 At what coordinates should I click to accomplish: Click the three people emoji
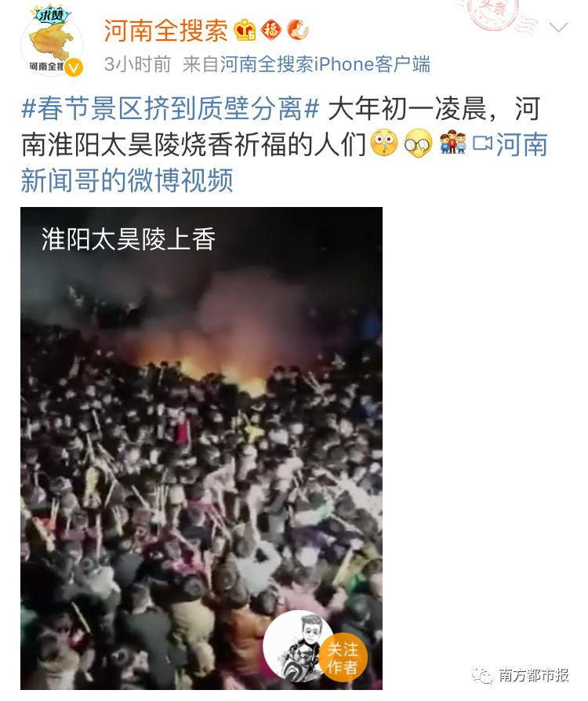(x=452, y=143)
